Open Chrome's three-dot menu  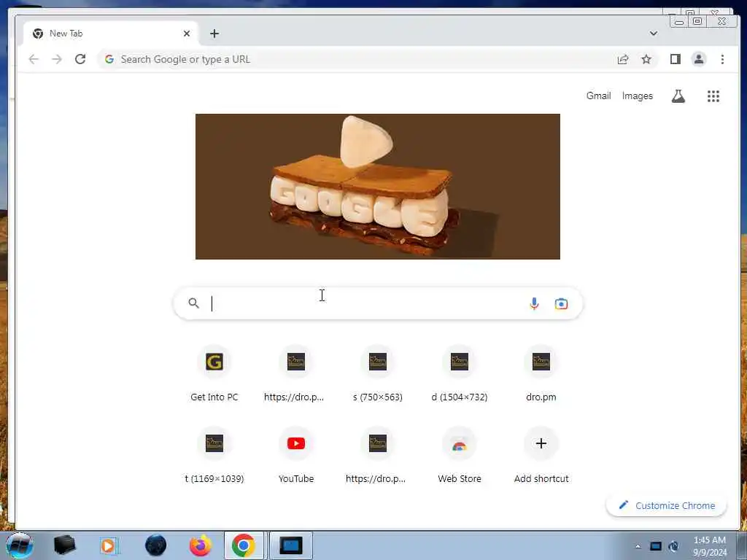coord(722,59)
